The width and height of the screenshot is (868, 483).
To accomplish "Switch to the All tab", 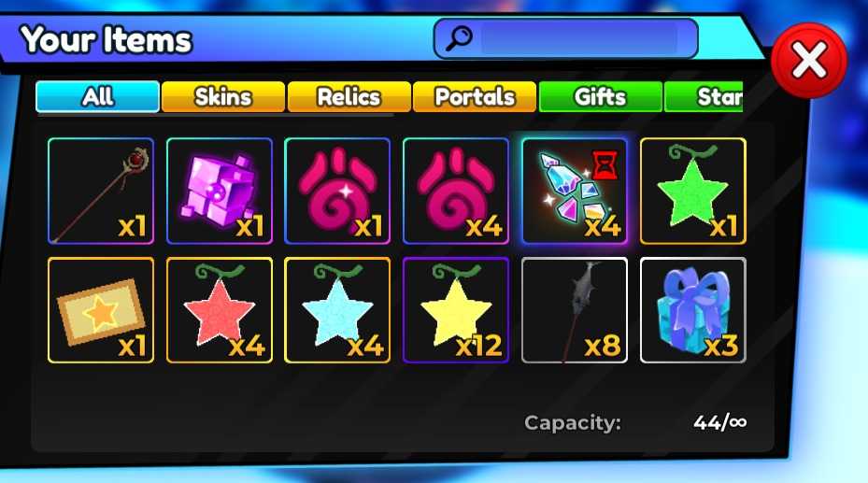I will click(97, 97).
